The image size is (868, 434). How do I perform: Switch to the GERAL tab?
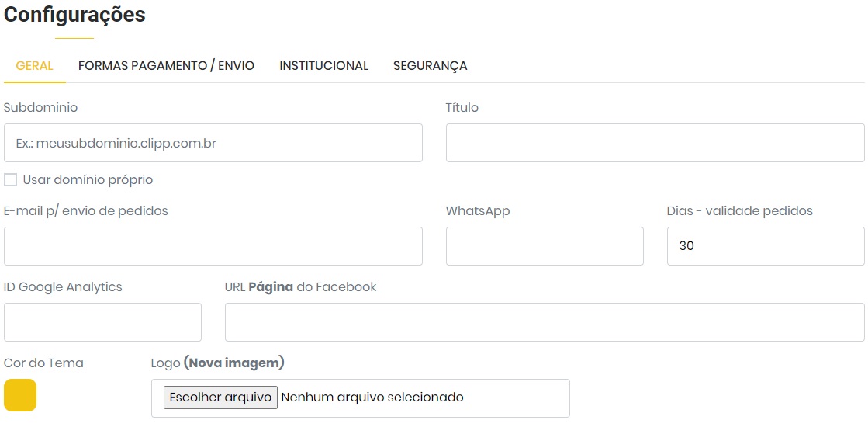coord(35,66)
